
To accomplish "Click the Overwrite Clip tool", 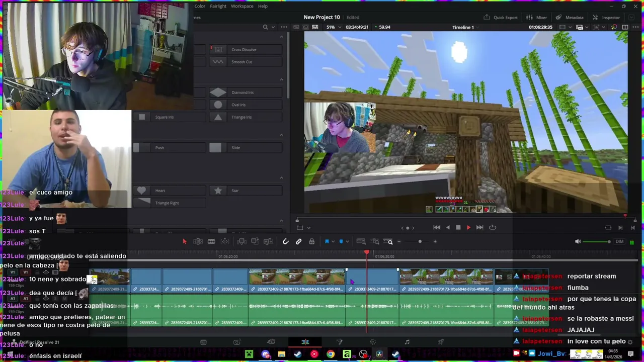I will (x=255, y=242).
